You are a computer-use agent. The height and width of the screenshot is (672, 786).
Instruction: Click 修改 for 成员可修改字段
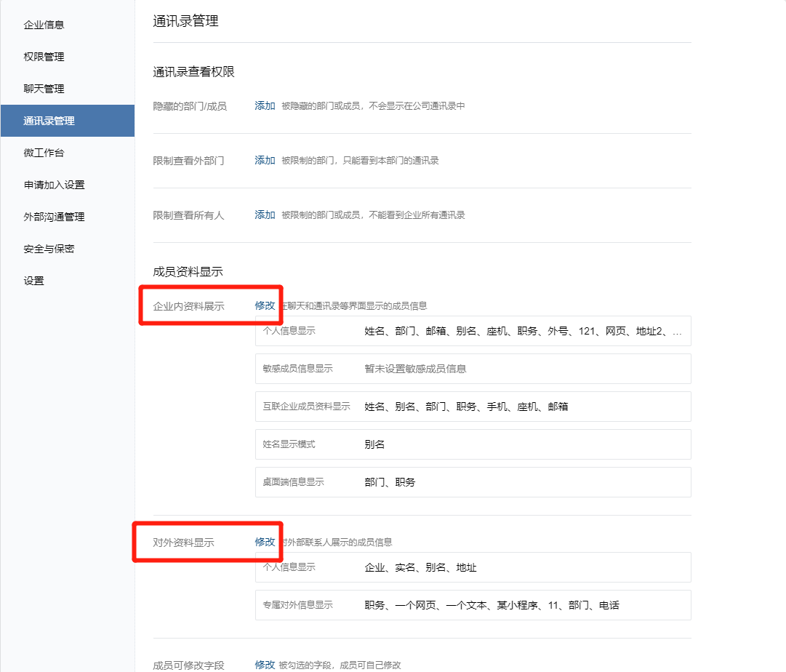click(265, 665)
